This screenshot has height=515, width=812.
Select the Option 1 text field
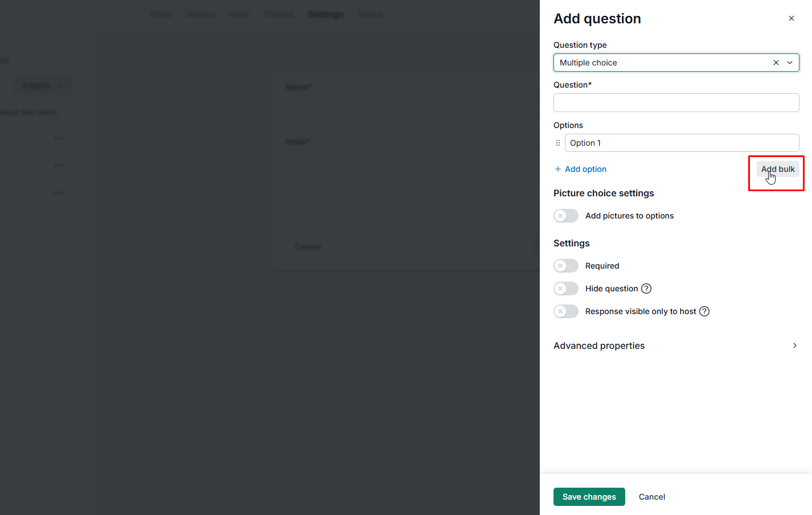682,143
